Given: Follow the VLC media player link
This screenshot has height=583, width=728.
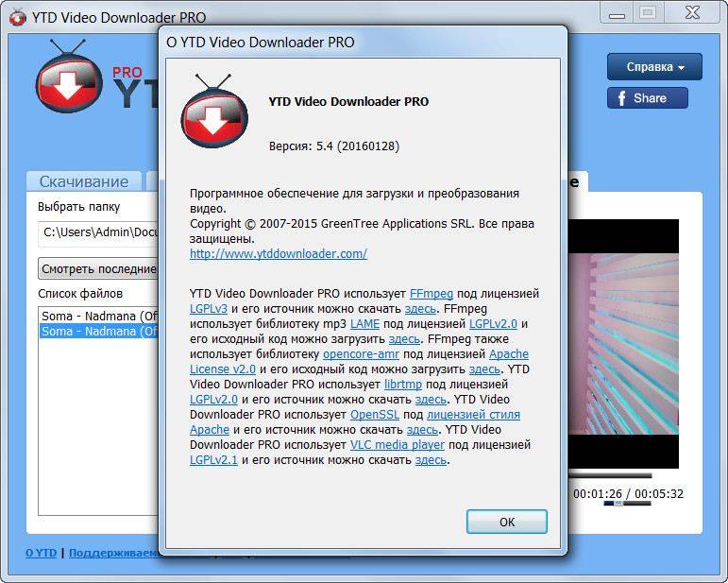Looking at the screenshot, I should 397,445.
